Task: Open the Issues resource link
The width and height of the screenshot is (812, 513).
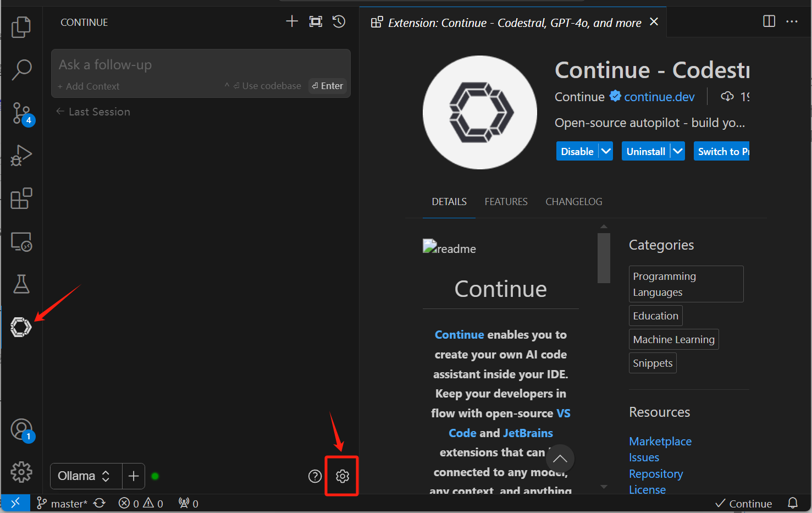Action: click(644, 457)
